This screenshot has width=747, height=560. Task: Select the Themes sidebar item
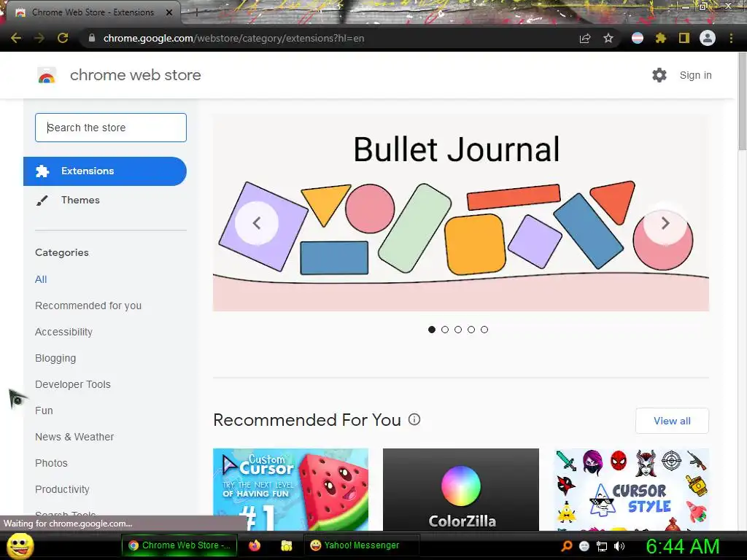click(80, 200)
